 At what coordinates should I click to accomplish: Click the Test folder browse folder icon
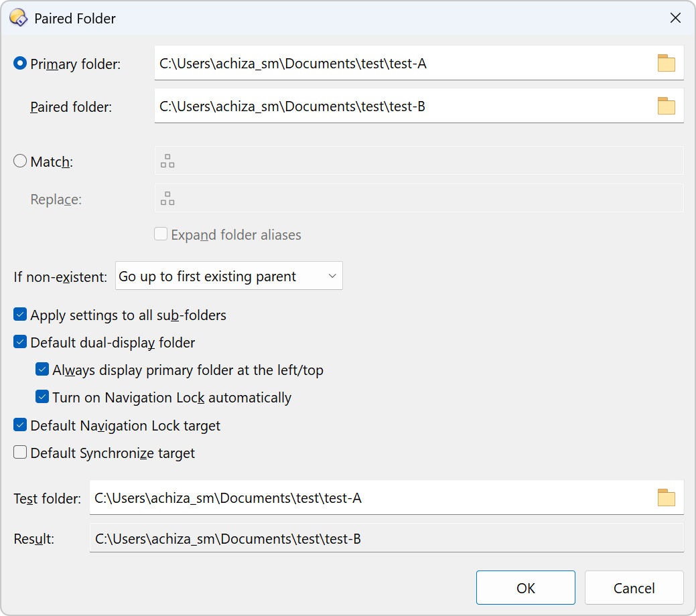666,497
